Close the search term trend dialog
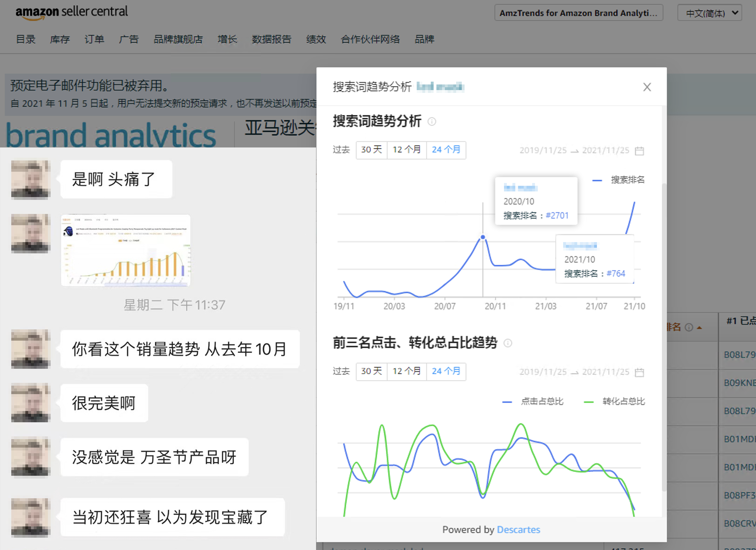Viewport: 756px width, 550px height. coord(647,87)
